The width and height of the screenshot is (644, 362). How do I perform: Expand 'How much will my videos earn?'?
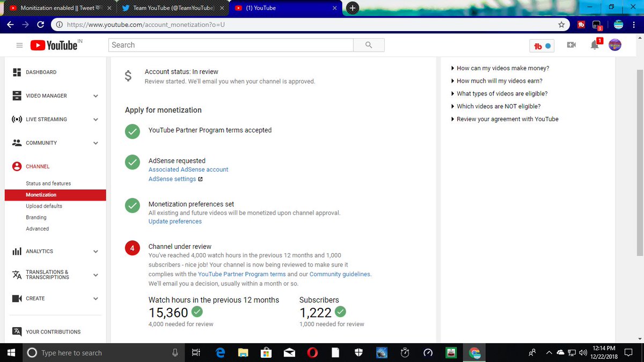click(497, 81)
